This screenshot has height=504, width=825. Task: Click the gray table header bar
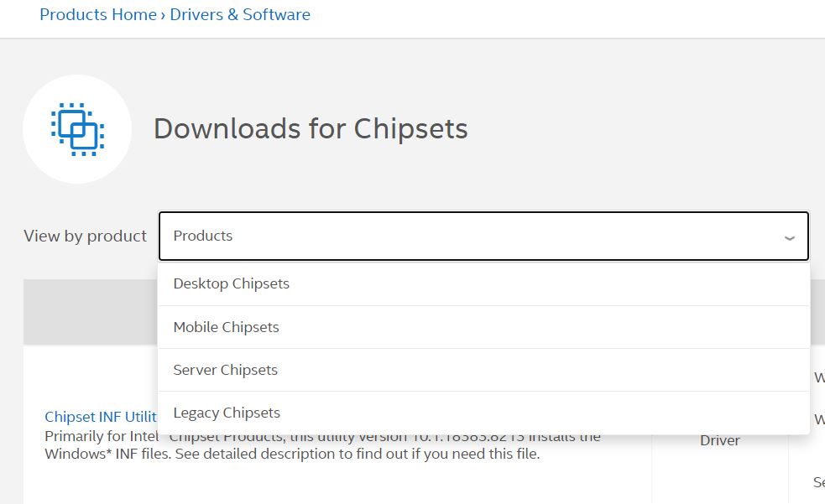[x=90, y=311]
